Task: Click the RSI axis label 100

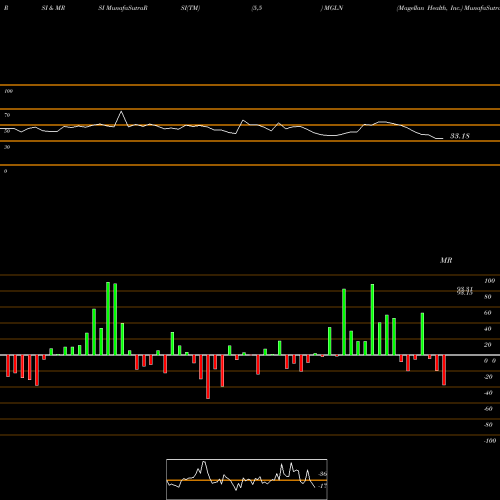Action: coord(8,91)
